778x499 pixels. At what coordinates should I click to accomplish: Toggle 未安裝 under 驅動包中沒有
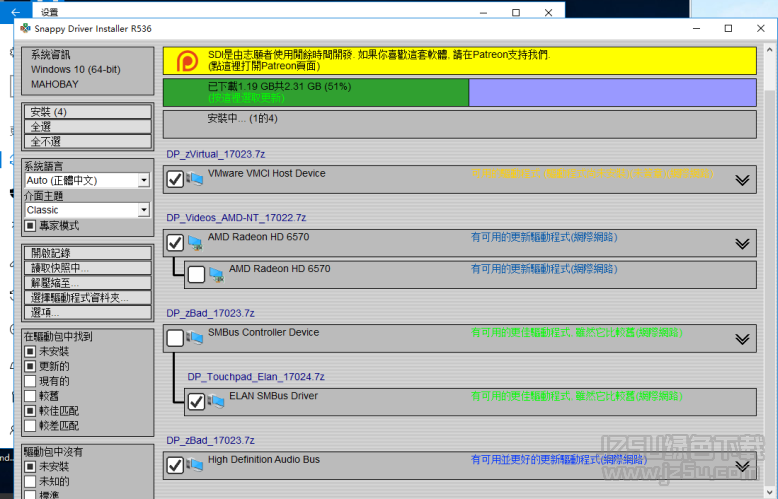click(30, 467)
